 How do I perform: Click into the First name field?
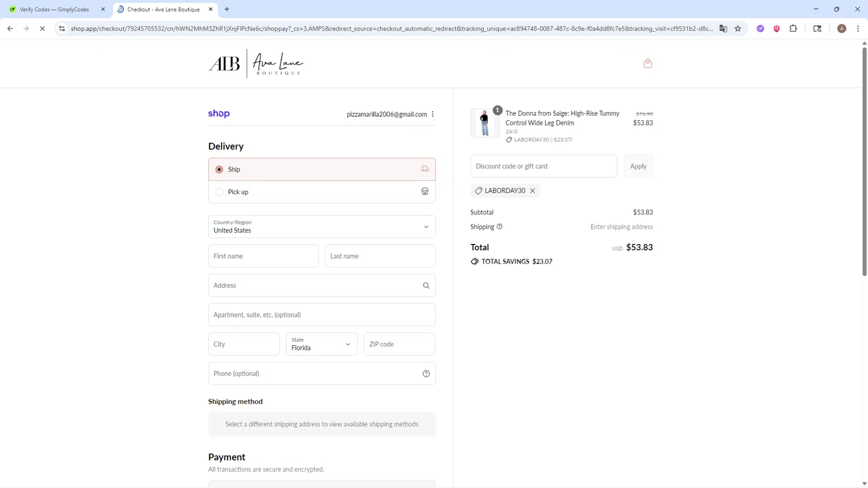pyautogui.click(x=263, y=256)
